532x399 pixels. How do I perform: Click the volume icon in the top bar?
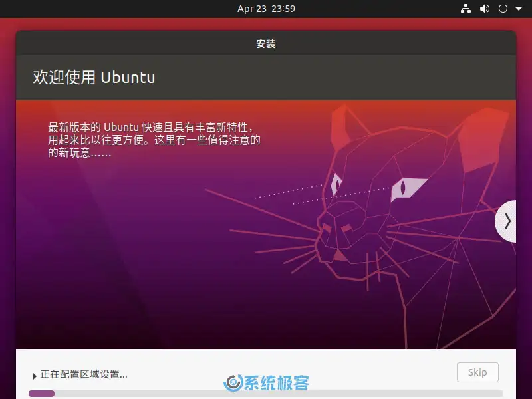484,9
